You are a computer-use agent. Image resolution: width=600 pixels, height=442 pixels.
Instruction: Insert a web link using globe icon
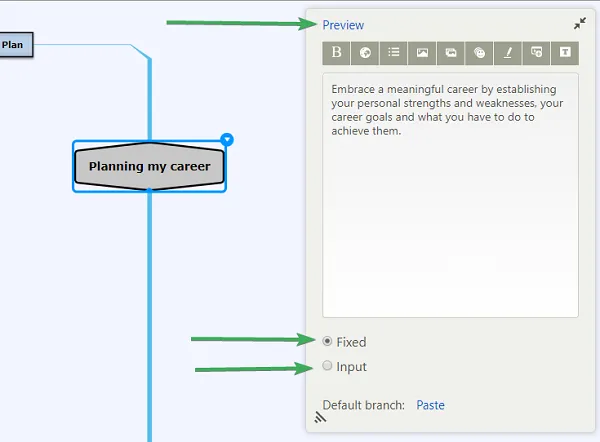tap(365, 53)
